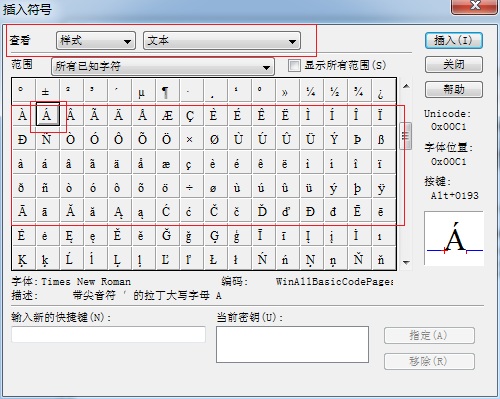Choose the Ķ capital K cedilla
Viewport: 500px width, 399px height.
point(23,258)
